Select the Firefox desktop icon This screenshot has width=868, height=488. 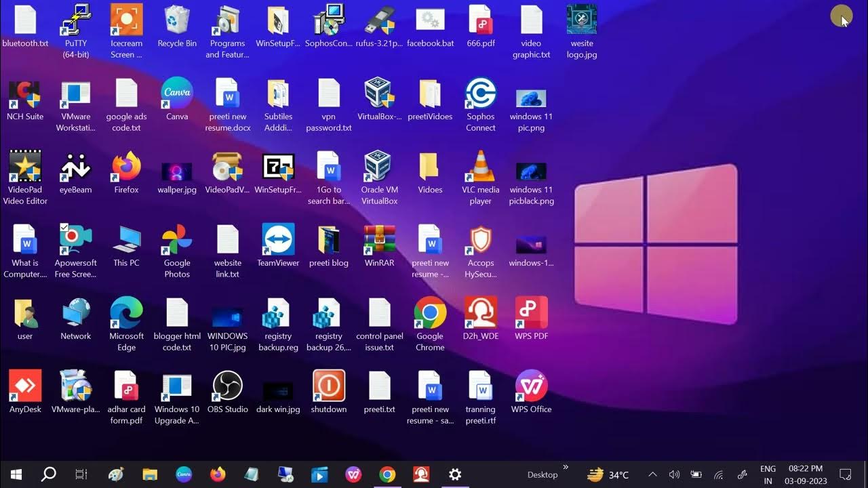127,167
